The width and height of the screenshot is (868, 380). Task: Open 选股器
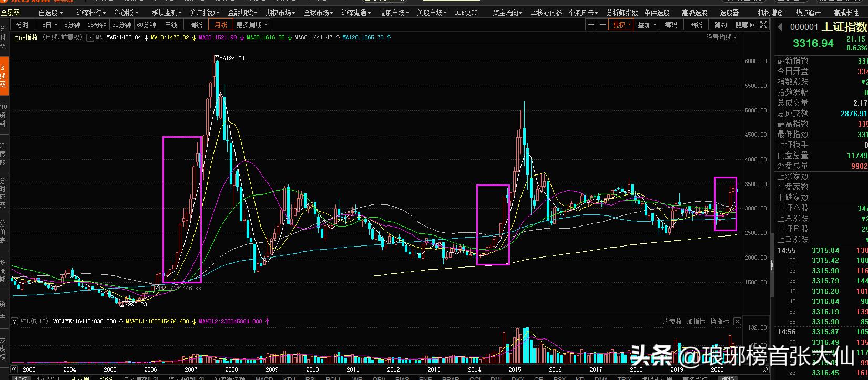pyautogui.click(x=729, y=12)
